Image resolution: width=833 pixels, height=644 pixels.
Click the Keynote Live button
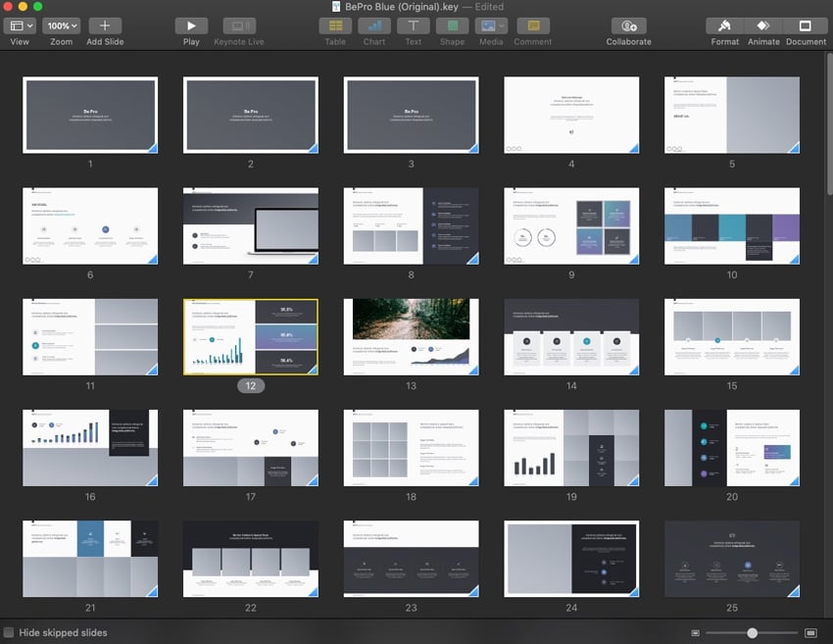tap(238, 26)
